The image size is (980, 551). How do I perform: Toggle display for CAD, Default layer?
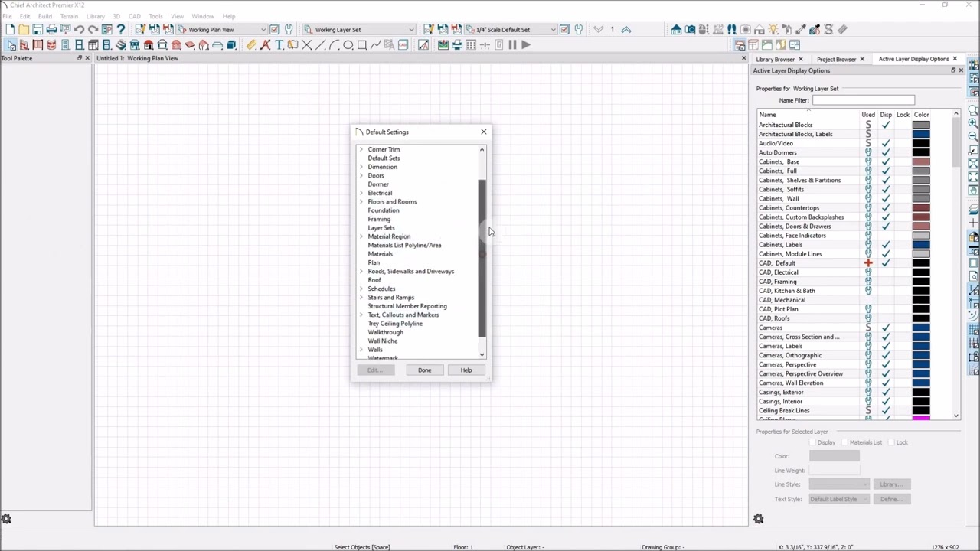[x=886, y=263]
